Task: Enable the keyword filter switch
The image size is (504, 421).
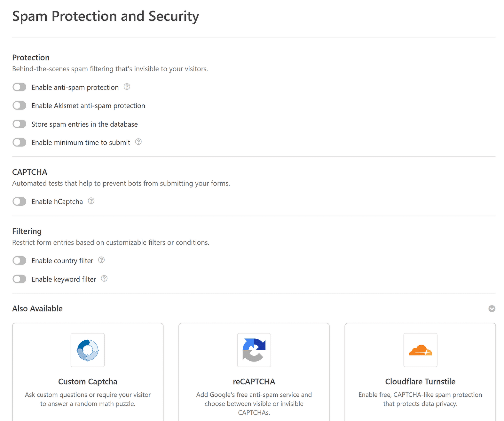Action: 19,279
